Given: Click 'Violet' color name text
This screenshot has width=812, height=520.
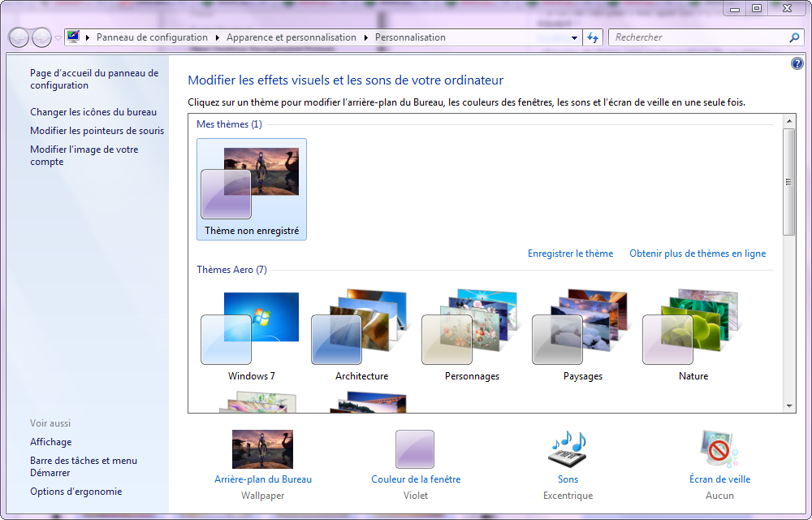Looking at the screenshot, I should pos(416,496).
